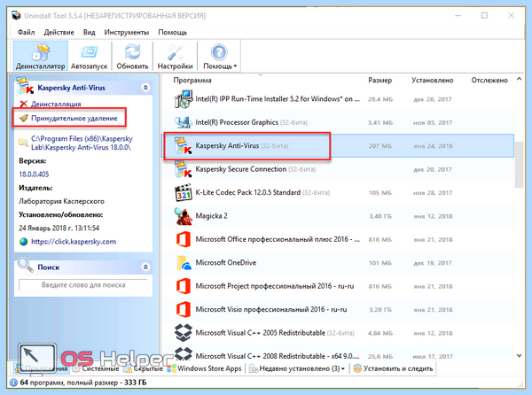Click the Uninstall Tool title bar icon
Screen dimensions: 532x395
click(16, 16)
